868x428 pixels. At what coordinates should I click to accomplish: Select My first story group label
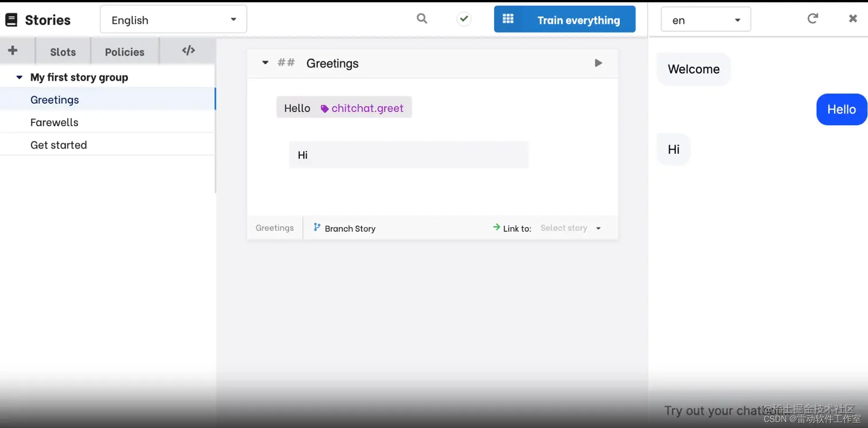click(x=79, y=77)
